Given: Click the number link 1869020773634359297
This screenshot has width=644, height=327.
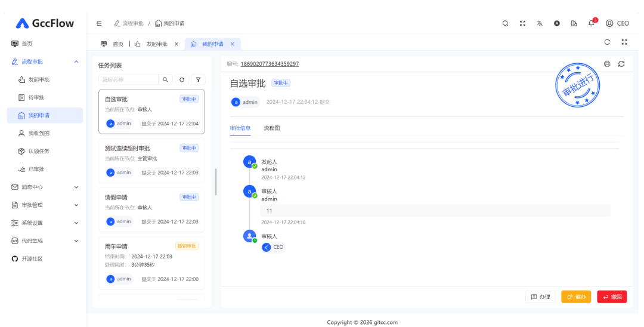Looking at the screenshot, I should pyautogui.click(x=270, y=64).
